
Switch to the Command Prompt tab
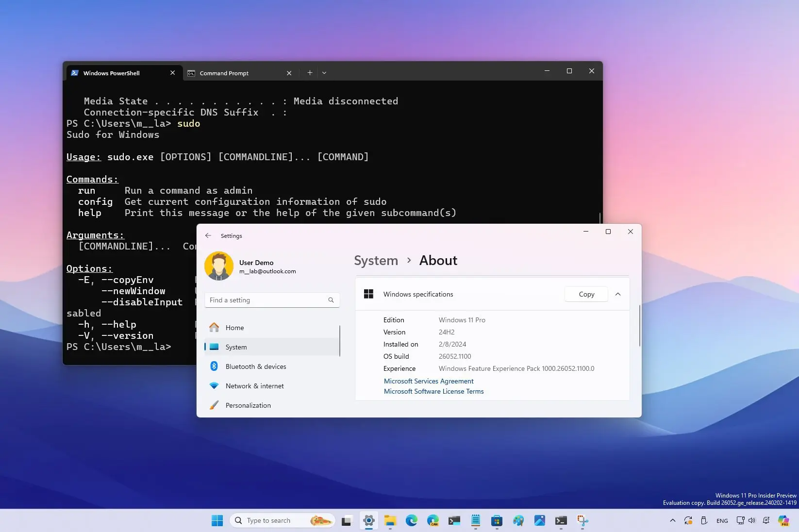pos(225,73)
